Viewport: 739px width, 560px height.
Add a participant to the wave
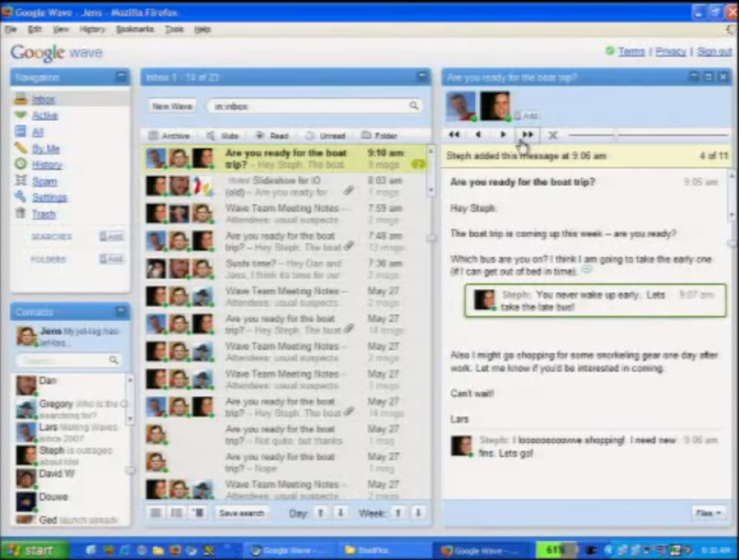pos(527,116)
